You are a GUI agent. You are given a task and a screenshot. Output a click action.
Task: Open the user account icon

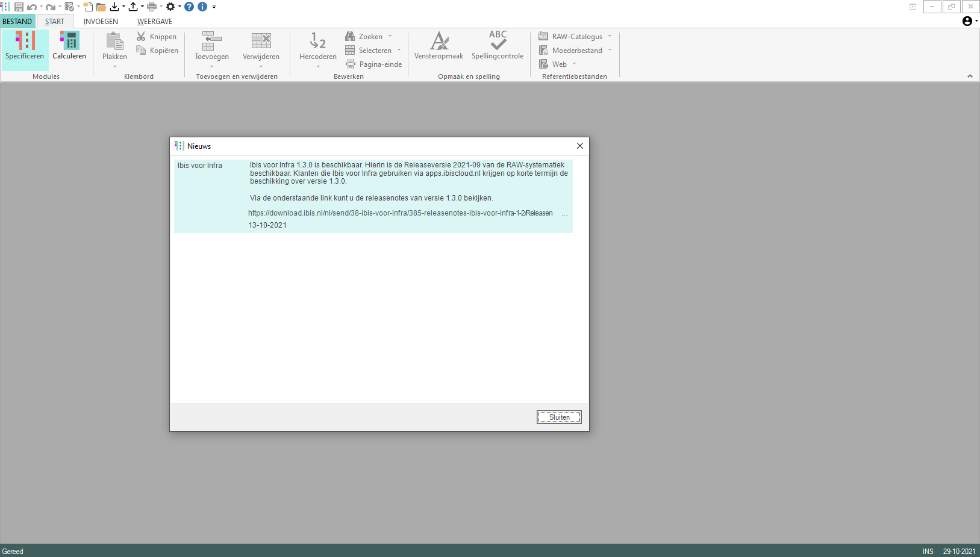[x=967, y=21]
